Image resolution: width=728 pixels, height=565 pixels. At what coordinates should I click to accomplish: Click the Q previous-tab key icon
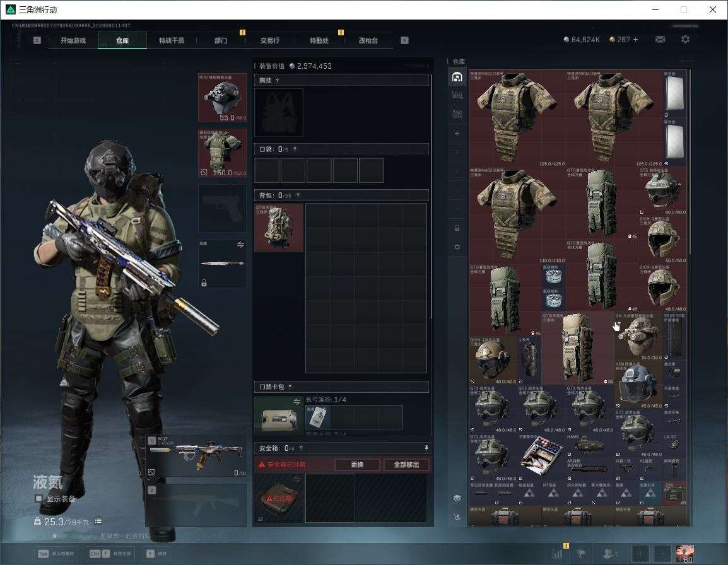click(x=37, y=40)
